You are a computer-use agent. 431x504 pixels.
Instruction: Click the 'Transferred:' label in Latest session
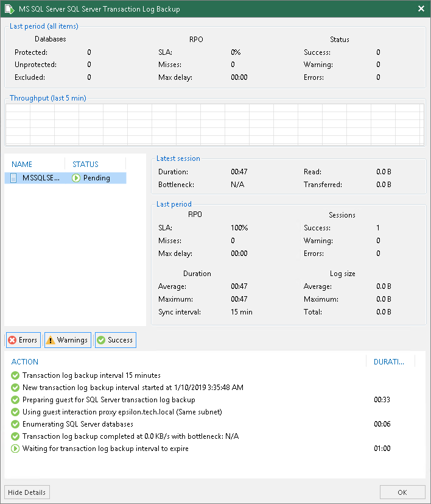(x=323, y=185)
